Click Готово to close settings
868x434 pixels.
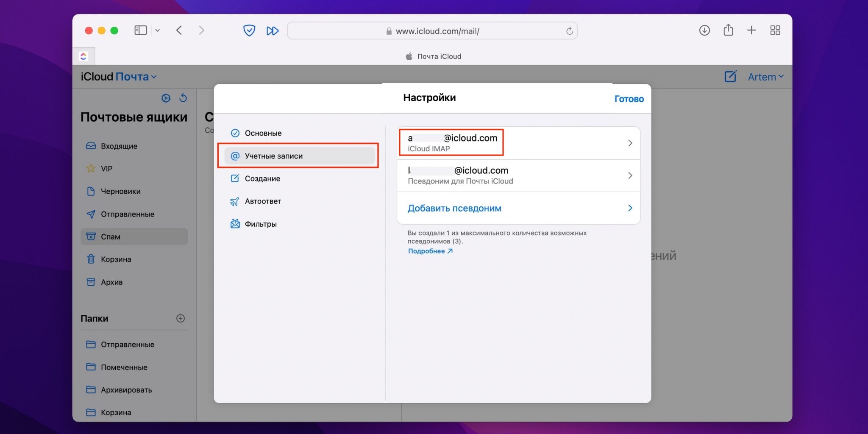pyautogui.click(x=629, y=99)
